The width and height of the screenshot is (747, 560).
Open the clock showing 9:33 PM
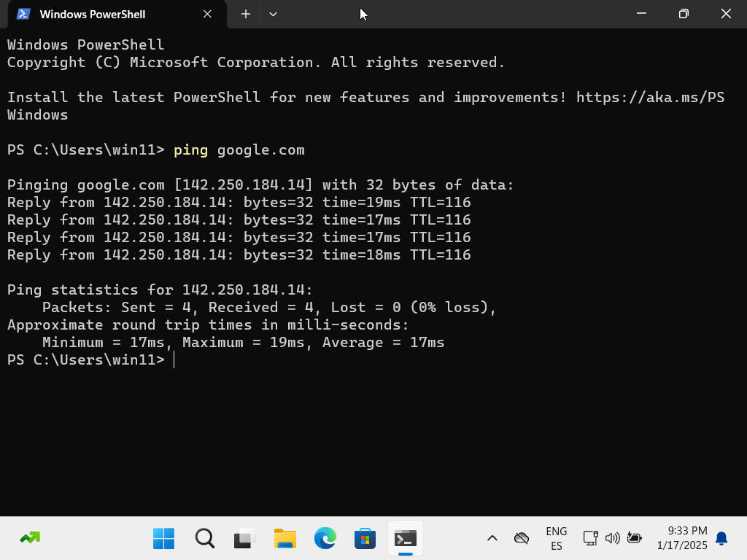[682, 538]
